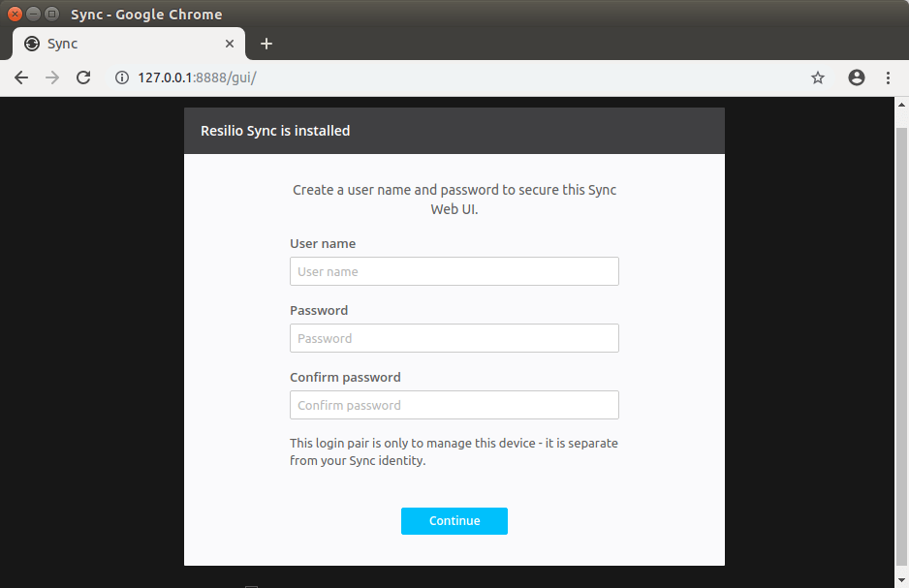Reload the Sync page
909x588 pixels.
coord(83,77)
